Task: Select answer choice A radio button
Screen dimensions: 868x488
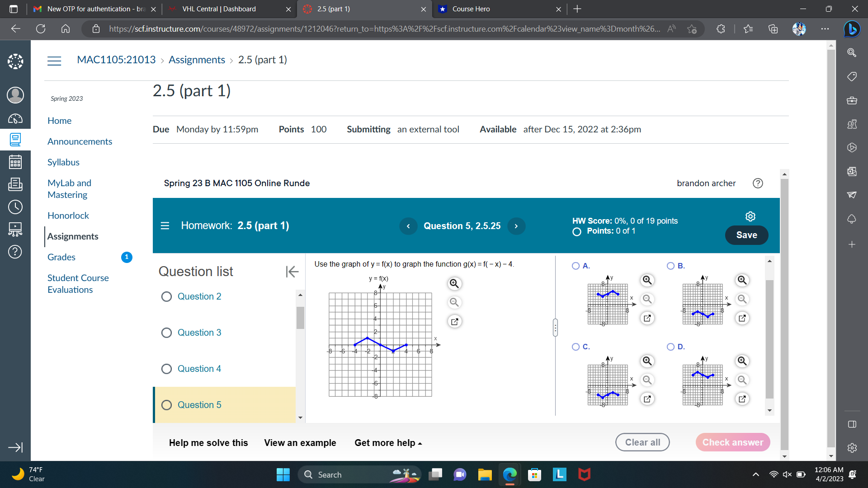Action: point(576,266)
